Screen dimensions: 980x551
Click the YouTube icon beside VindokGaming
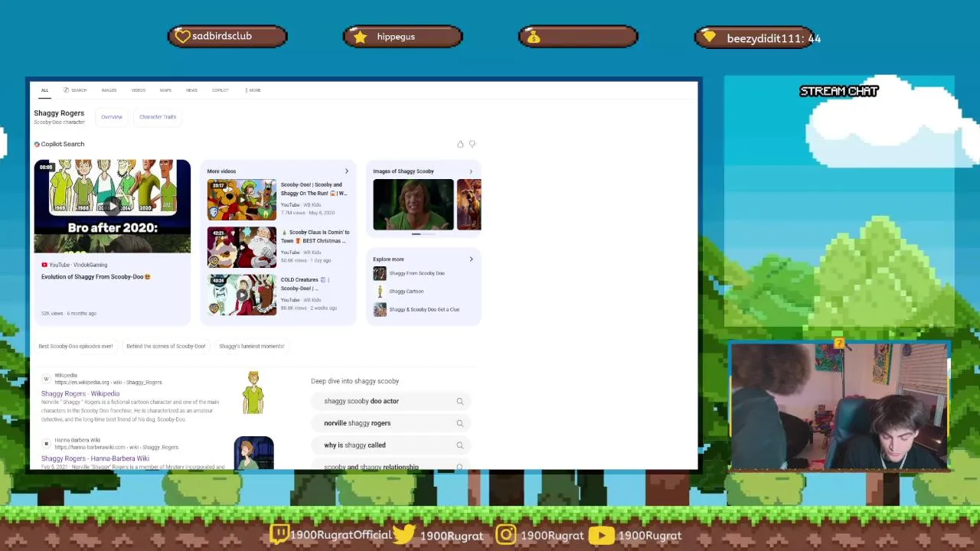coord(44,265)
